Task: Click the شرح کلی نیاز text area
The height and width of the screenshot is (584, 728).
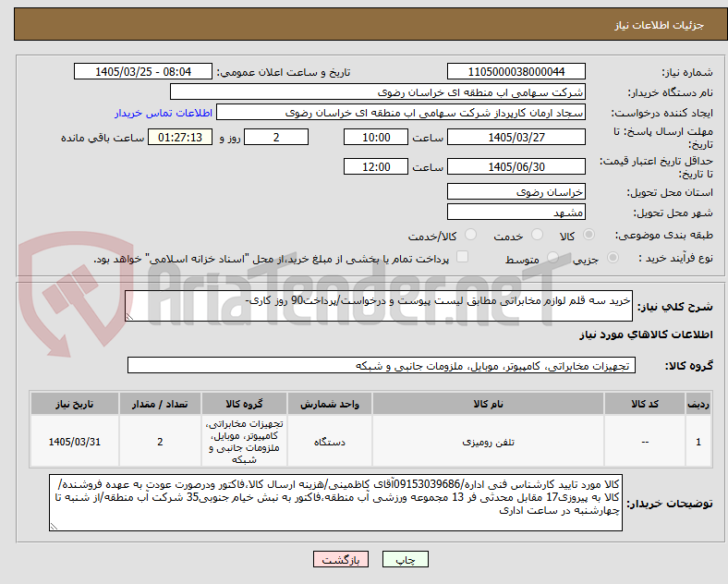Action: [x=379, y=306]
